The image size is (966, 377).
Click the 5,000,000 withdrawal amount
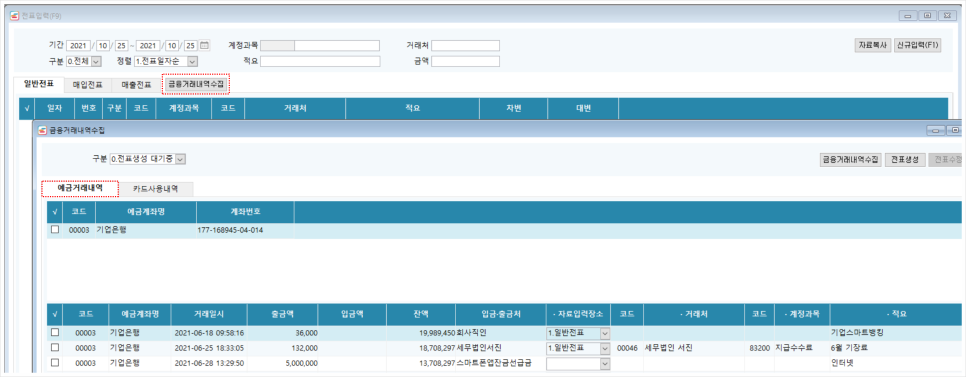pyautogui.click(x=301, y=363)
